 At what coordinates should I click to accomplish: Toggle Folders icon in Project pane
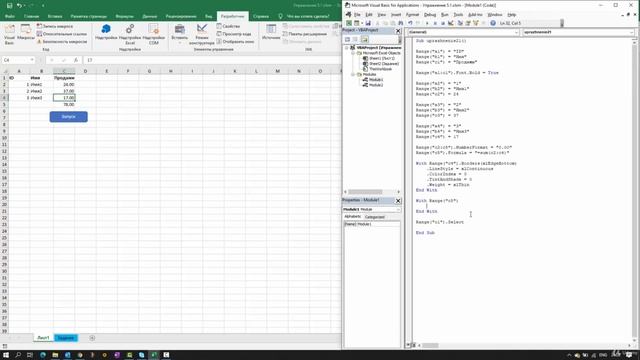click(x=364, y=40)
